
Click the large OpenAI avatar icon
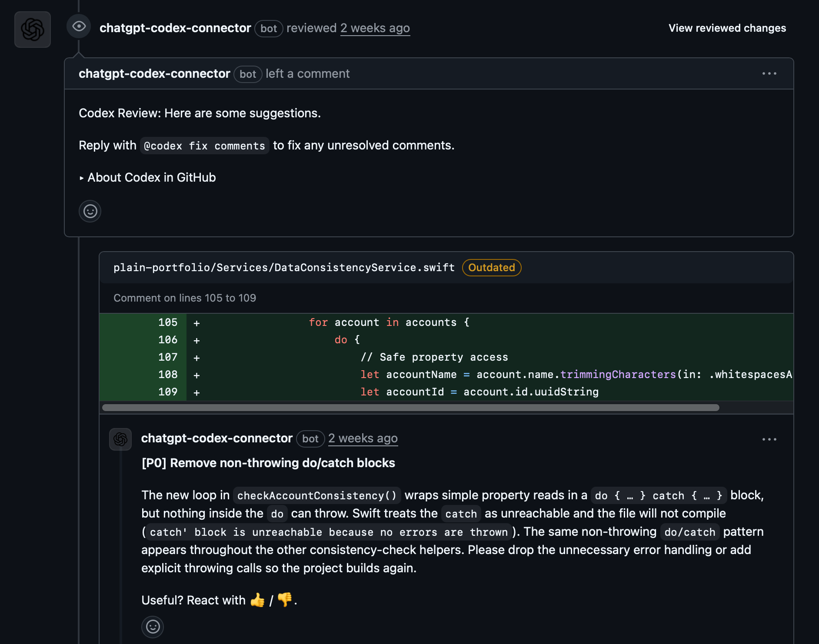33,30
